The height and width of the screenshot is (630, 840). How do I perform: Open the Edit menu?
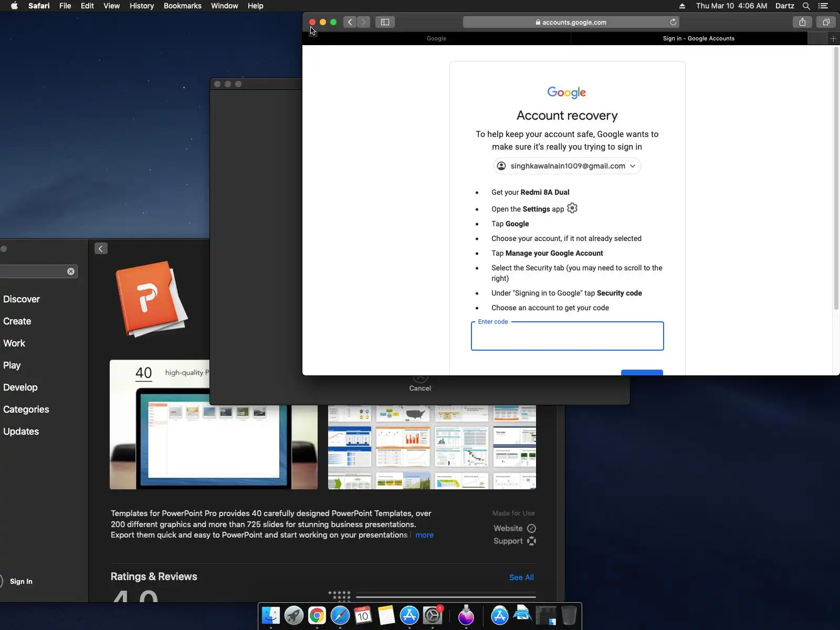coord(87,6)
